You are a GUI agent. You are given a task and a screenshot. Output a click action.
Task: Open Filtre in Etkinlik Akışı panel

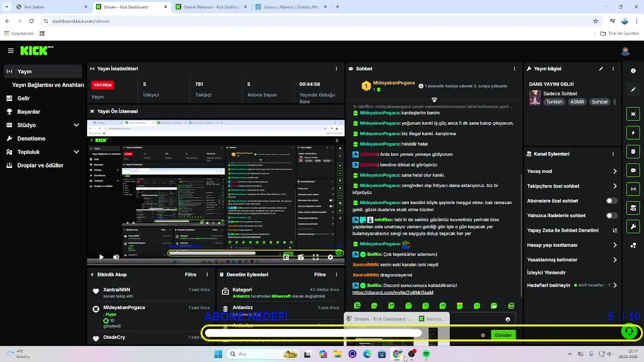(x=191, y=275)
